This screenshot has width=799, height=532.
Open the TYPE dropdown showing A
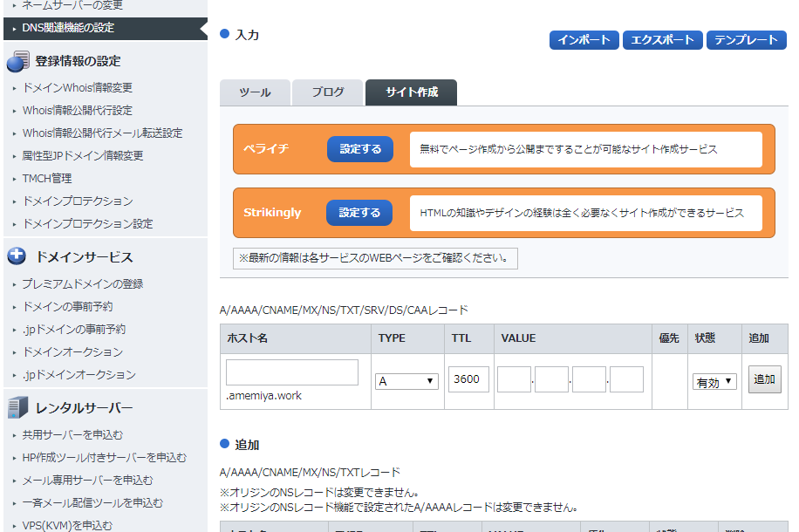click(x=406, y=380)
